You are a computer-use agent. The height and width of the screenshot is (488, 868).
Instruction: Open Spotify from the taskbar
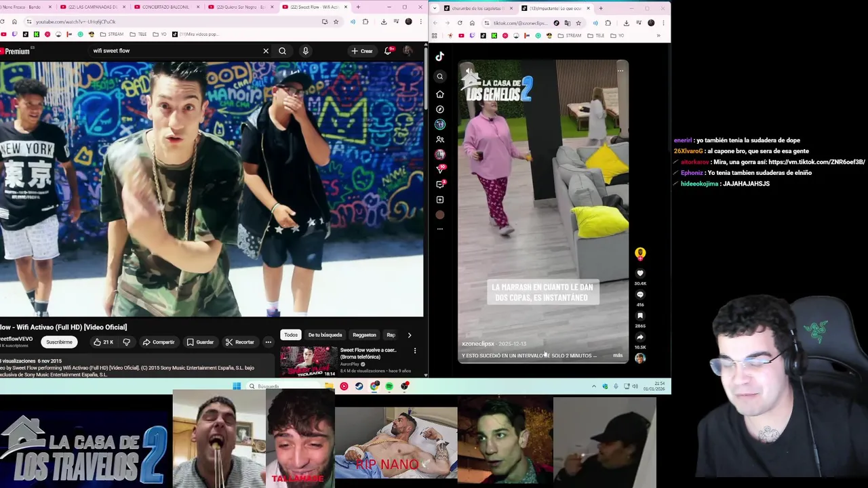(389, 386)
